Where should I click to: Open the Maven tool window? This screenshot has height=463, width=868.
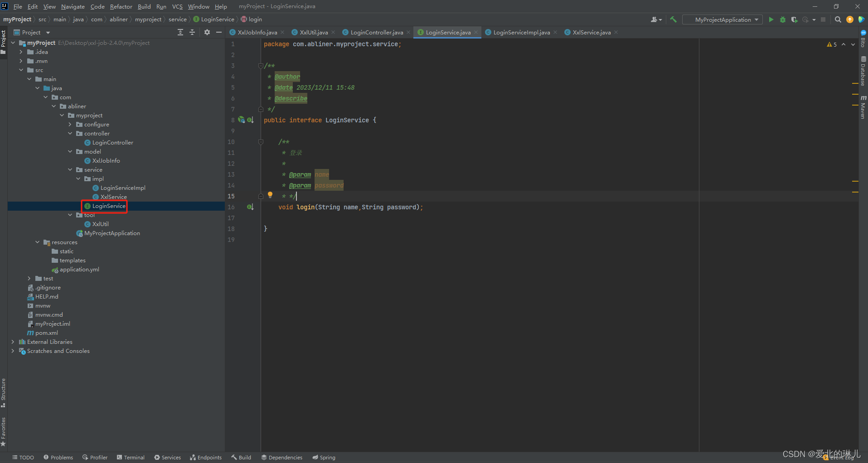coord(863,107)
